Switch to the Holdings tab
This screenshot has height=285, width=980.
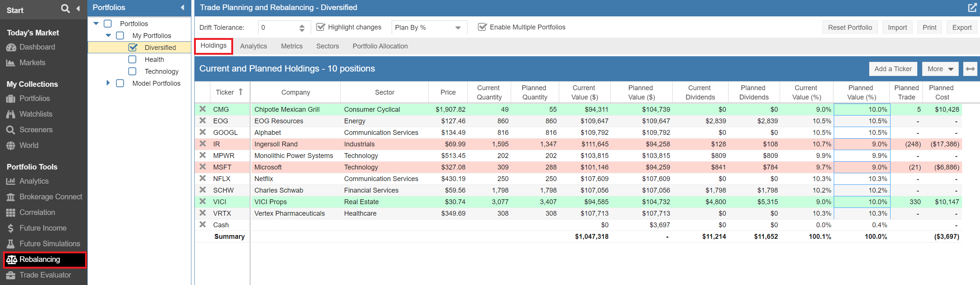coord(213,45)
